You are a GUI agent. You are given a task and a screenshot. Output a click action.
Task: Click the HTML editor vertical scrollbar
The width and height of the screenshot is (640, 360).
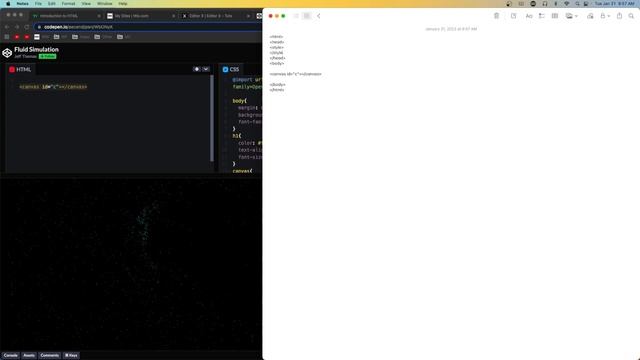[212, 118]
